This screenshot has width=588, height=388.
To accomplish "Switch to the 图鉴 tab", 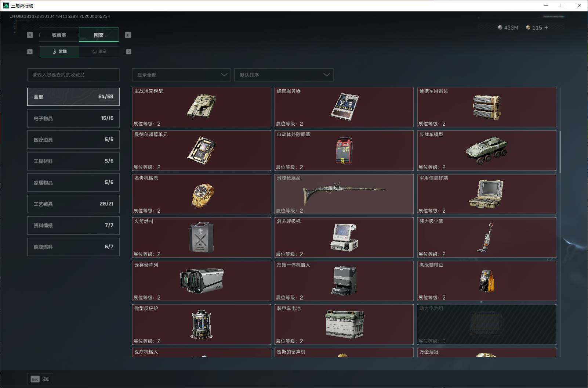I will [x=99, y=35].
